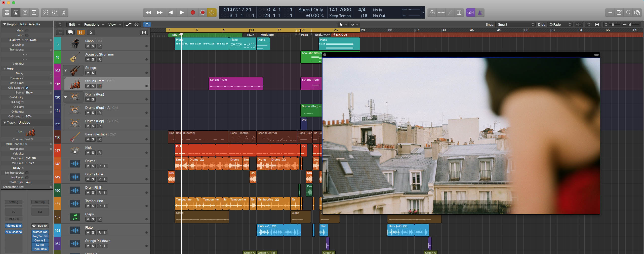
Task: Collapse the Drums (Pop) track stack
Action: (x=66, y=97)
